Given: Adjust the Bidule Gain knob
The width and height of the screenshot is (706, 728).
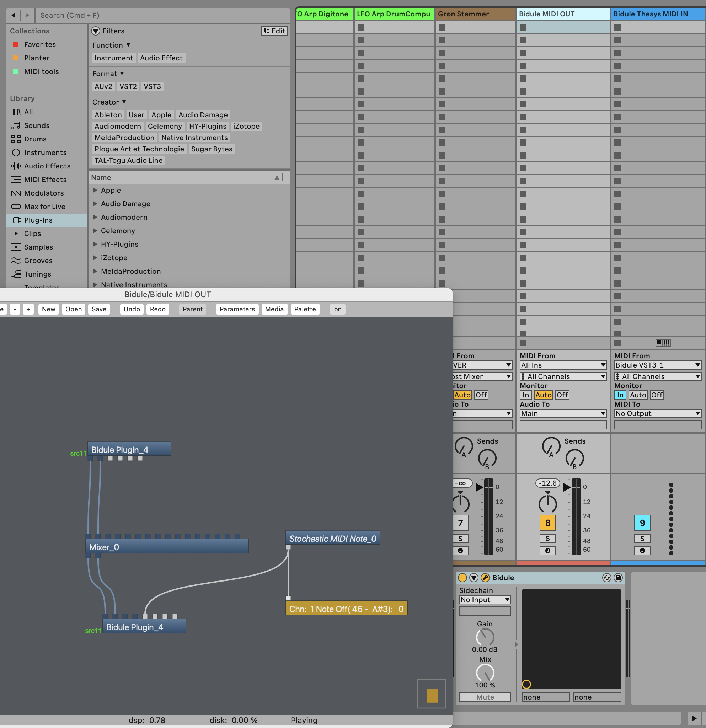Looking at the screenshot, I should [x=485, y=637].
